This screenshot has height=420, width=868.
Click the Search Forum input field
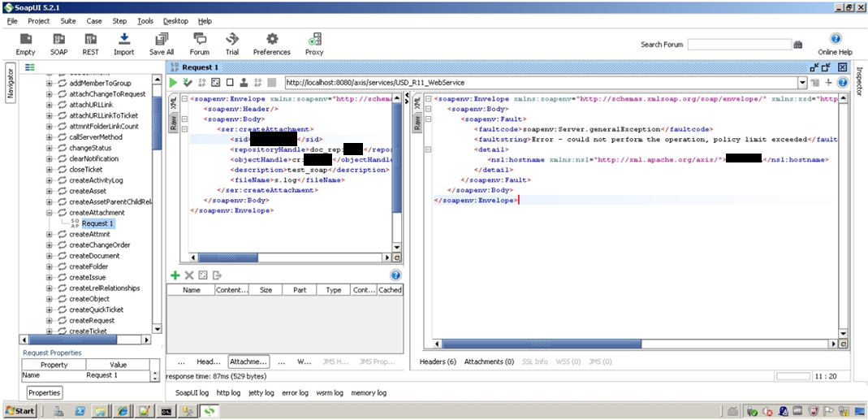click(738, 44)
